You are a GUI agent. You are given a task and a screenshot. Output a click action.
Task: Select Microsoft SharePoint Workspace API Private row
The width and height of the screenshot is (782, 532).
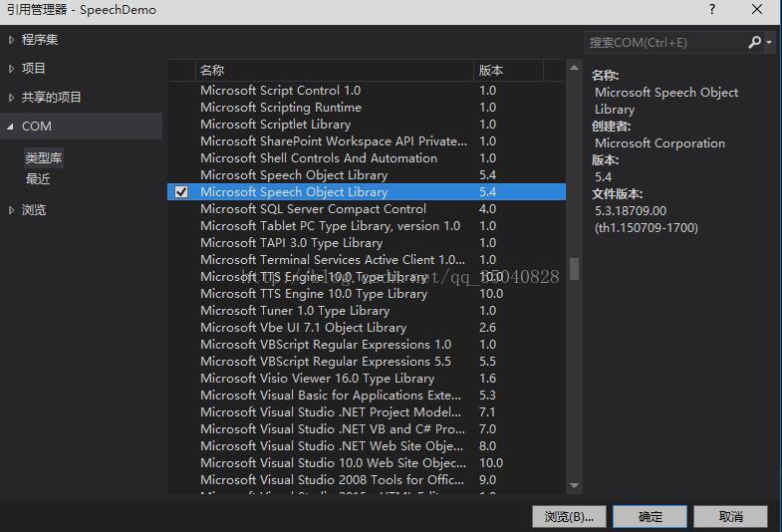click(367, 141)
